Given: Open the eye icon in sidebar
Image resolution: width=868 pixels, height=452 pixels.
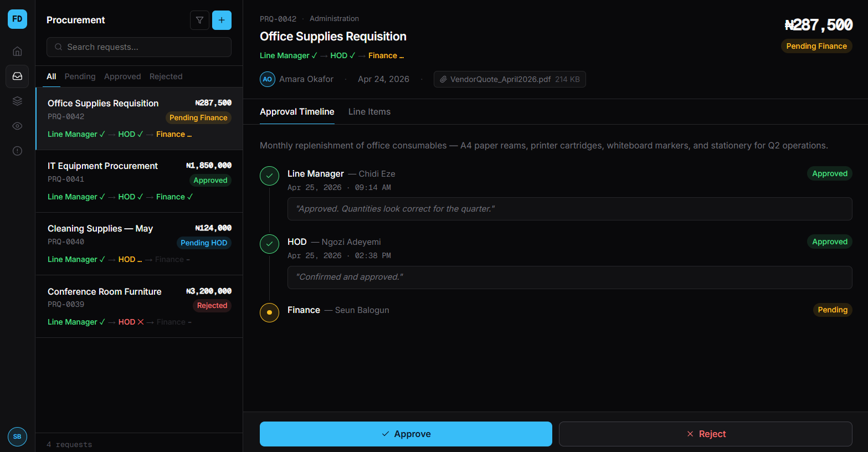Looking at the screenshot, I should [x=17, y=126].
